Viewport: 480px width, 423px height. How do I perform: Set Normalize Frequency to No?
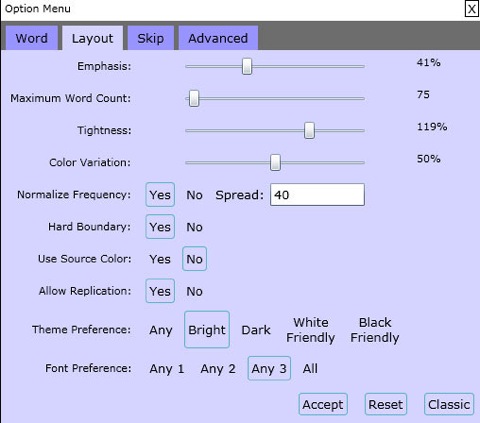tap(194, 195)
